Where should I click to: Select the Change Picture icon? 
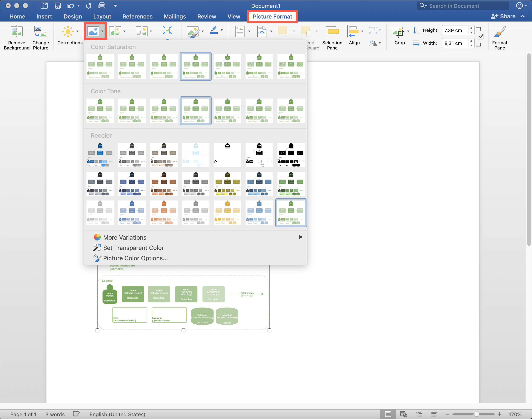(x=40, y=31)
